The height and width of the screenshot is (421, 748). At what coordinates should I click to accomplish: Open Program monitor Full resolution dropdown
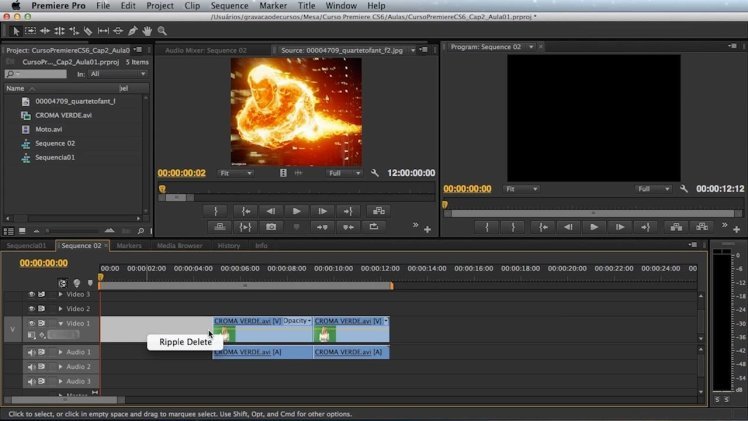click(x=653, y=189)
